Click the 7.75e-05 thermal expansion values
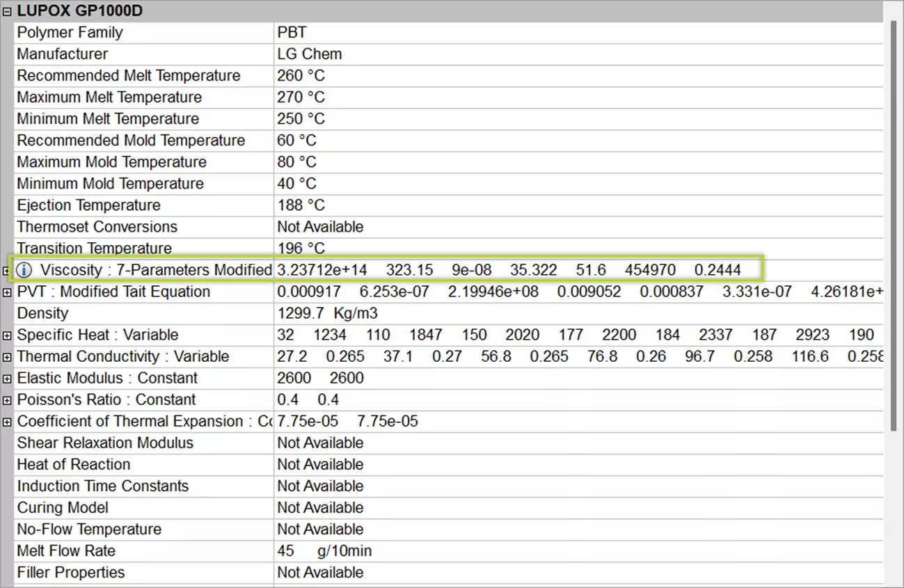This screenshot has width=904, height=588. click(347, 421)
